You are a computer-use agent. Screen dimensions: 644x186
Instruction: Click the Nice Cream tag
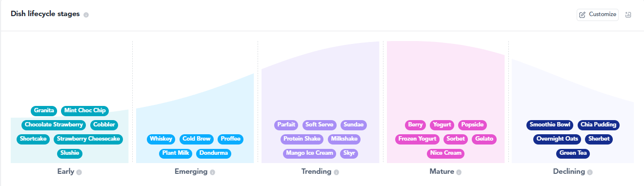[446, 153]
